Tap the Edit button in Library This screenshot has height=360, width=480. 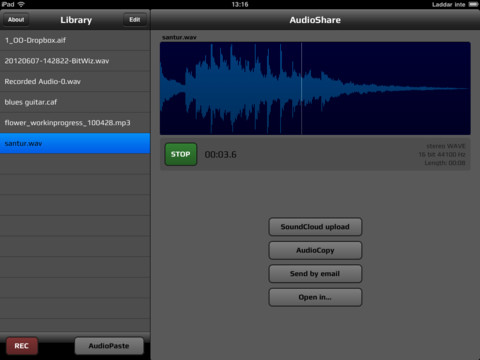135,20
